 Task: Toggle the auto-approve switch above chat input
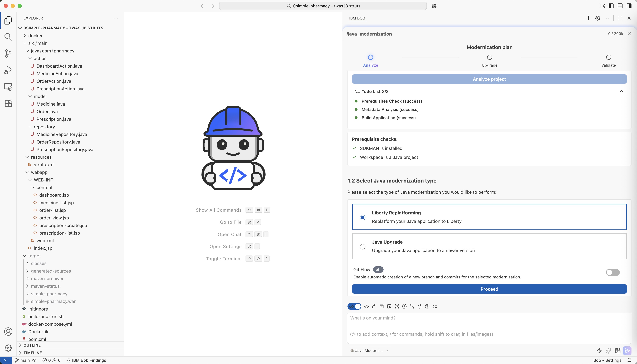pos(354,306)
